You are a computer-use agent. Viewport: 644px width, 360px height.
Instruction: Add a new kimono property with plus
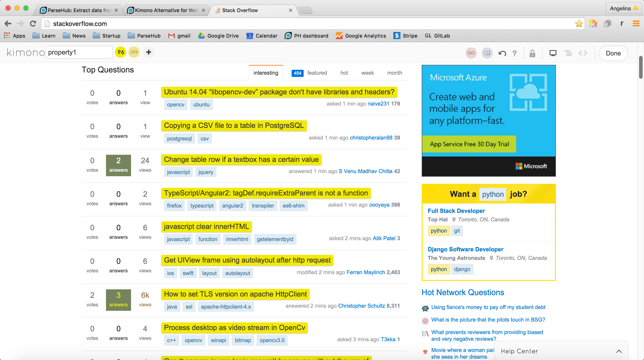tap(149, 52)
